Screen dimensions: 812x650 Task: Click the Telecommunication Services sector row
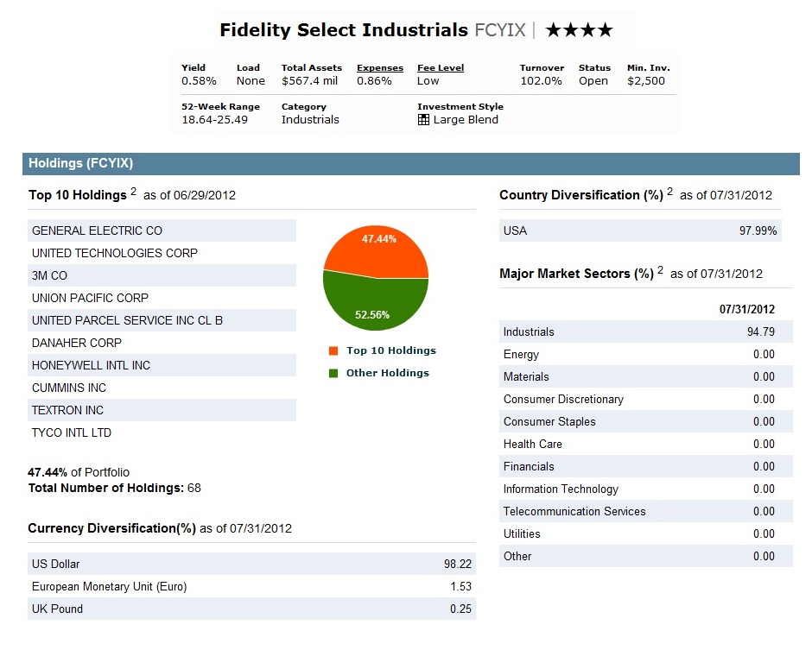[646, 511]
